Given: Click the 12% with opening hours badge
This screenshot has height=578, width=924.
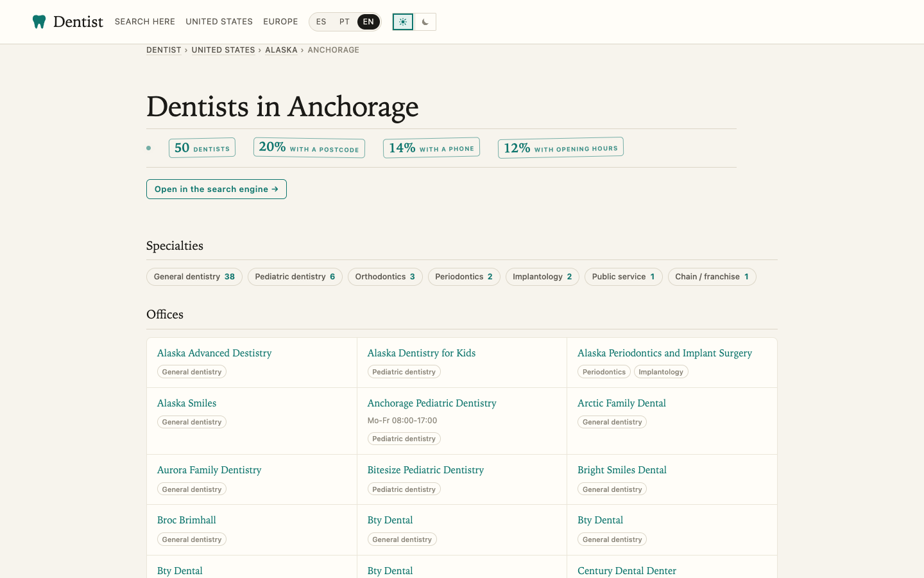Looking at the screenshot, I should point(561,148).
